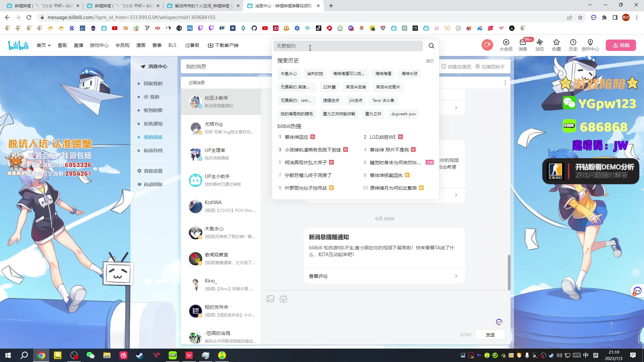The image size is (644, 362).
Task: Clear search history with 清空
Action: click(429, 61)
